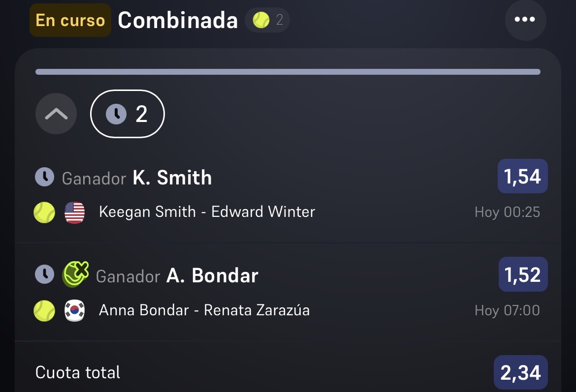
Task: Click the tennis ball next to Anna Bondar match
Action: pos(44,310)
